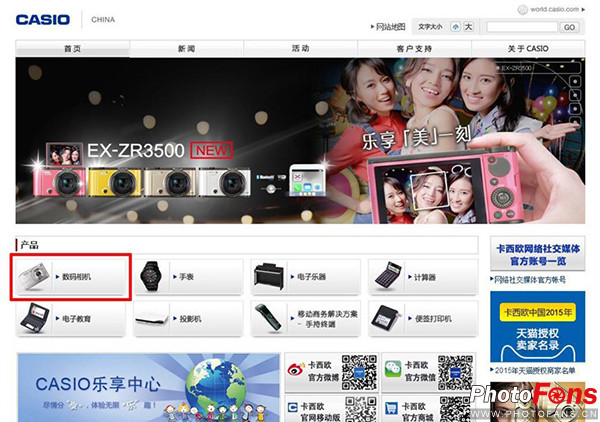Click the smartphone image in banner
Image resolution: width=600 pixels, height=422 pixels.
tap(307, 180)
